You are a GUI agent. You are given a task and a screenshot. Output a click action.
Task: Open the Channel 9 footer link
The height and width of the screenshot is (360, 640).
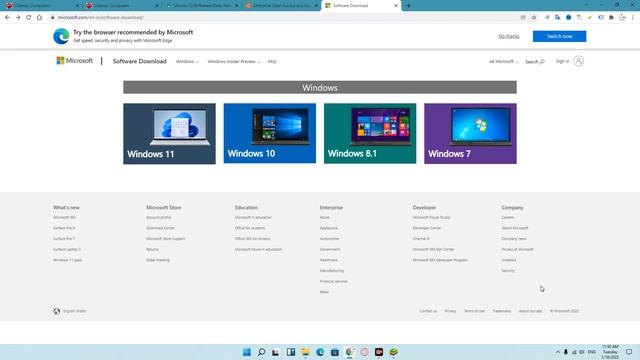click(421, 239)
